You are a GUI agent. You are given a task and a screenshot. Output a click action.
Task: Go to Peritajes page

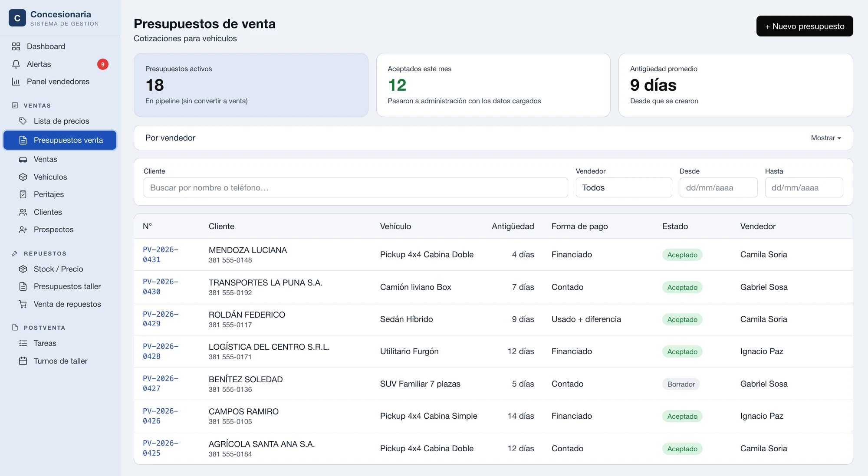coord(60,194)
